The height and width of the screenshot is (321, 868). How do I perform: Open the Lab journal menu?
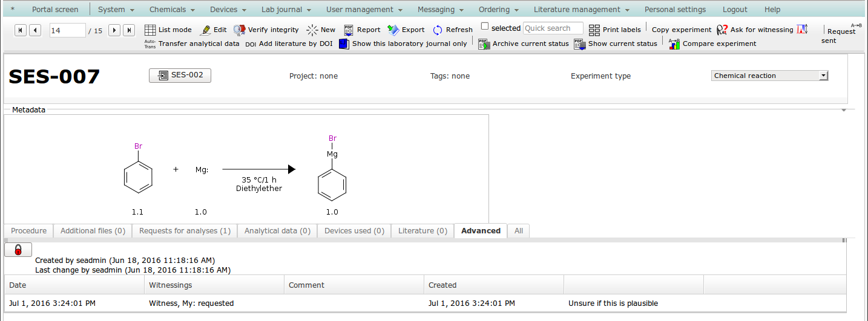coord(286,10)
